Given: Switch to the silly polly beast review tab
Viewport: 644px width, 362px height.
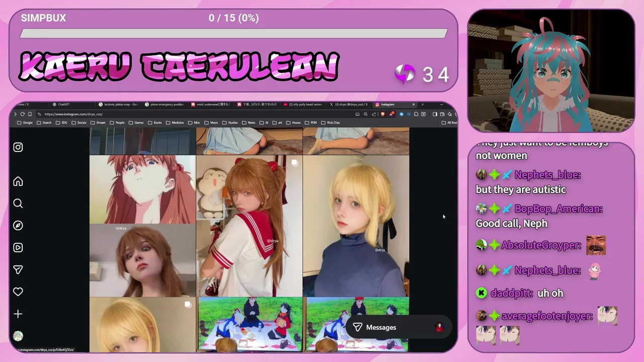Looking at the screenshot, I should pyautogui.click(x=302, y=105).
